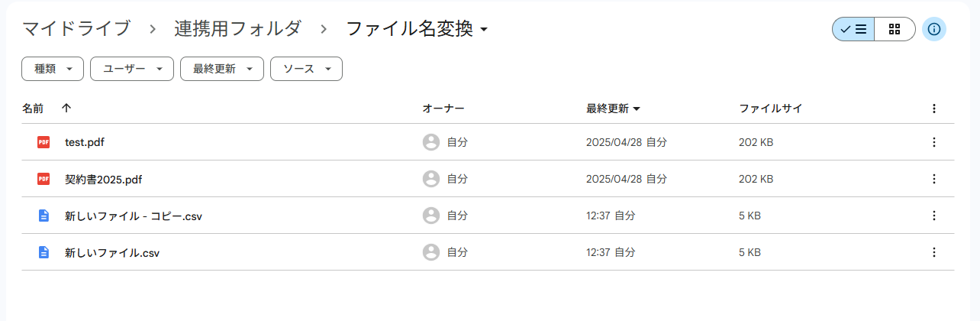Open the info details panel icon

pos(934,29)
